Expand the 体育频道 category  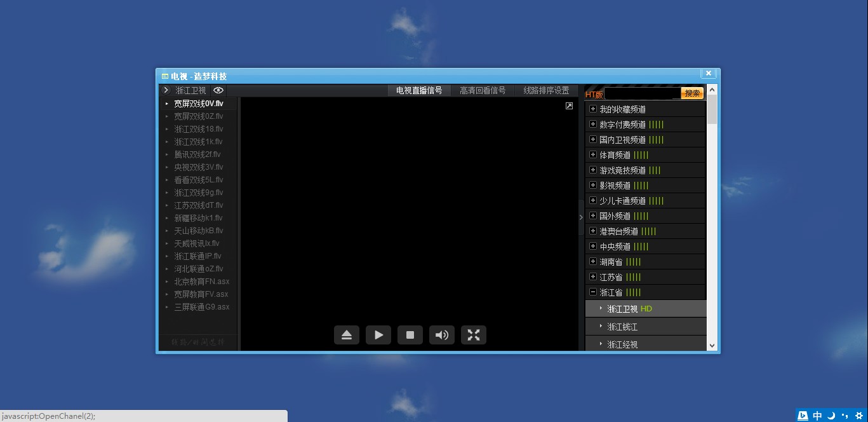(592, 154)
